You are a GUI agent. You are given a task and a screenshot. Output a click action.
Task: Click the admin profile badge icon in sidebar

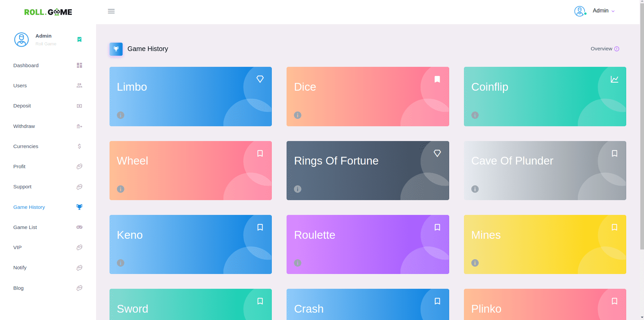click(x=79, y=40)
